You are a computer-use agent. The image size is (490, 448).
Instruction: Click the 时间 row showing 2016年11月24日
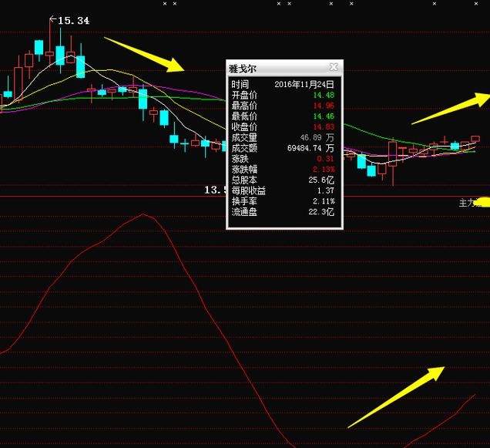click(283, 84)
